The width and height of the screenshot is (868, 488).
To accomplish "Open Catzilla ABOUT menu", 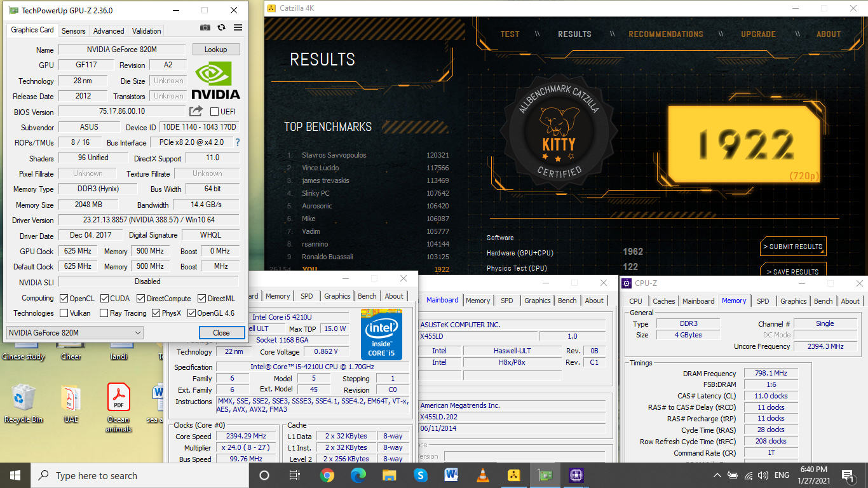I will (x=829, y=34).
